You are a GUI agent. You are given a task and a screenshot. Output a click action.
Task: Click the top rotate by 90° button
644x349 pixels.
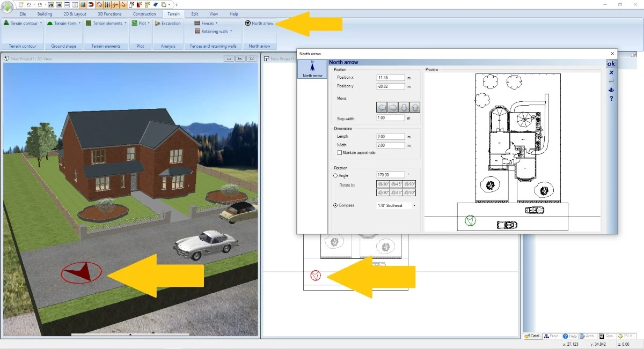[x=410, y=184]
